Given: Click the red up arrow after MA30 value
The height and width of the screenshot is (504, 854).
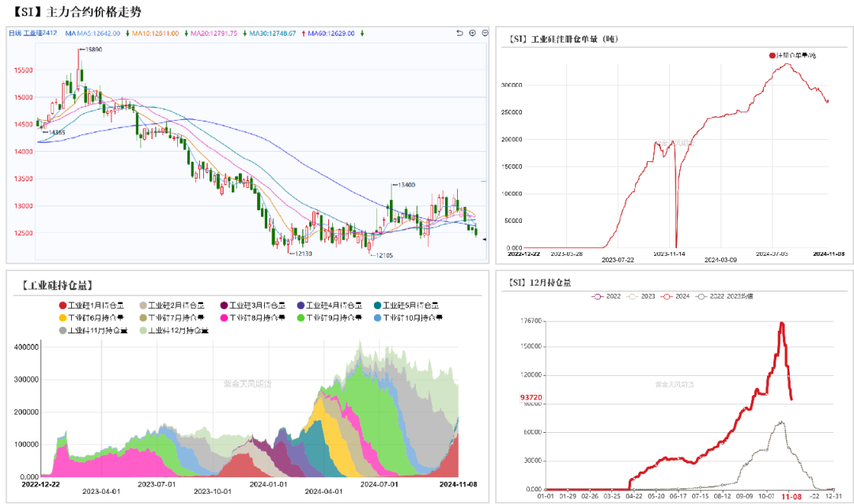Looking at the screenshot, I should 302,33.
